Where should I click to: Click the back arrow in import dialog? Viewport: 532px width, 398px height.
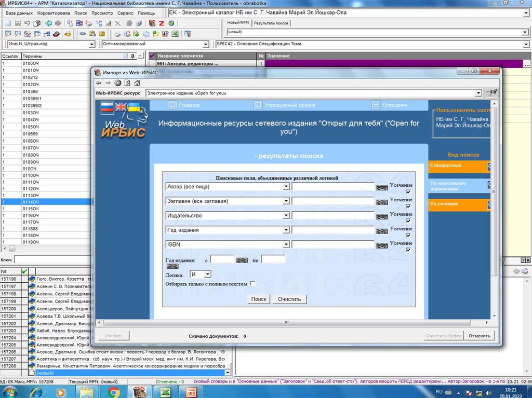tap(99, 83)
